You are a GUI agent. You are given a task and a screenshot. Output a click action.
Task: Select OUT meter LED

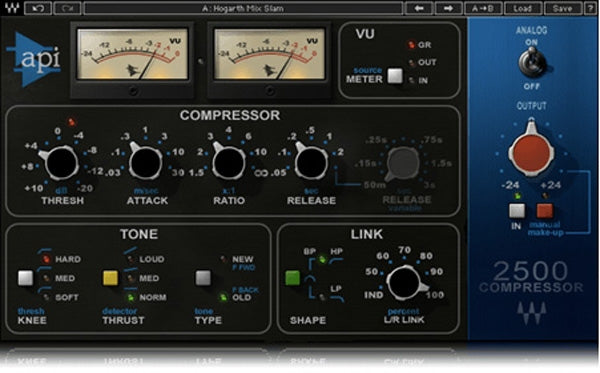412,62
